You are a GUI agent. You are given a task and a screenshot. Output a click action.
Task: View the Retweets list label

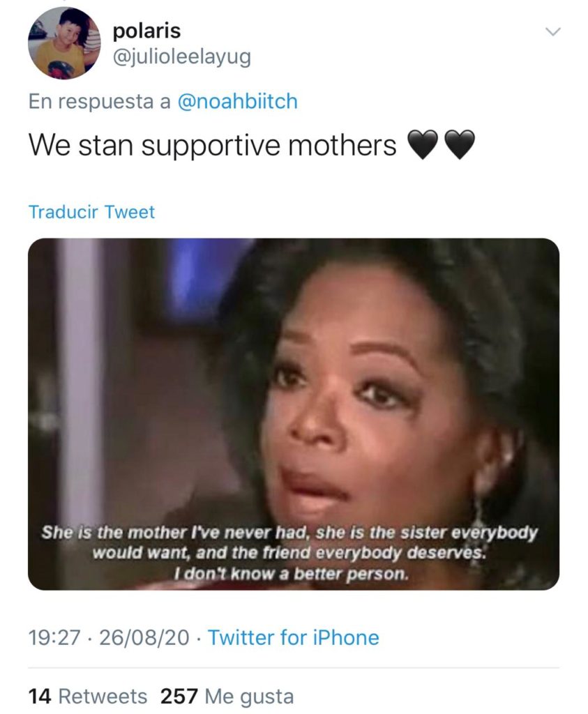103,696
